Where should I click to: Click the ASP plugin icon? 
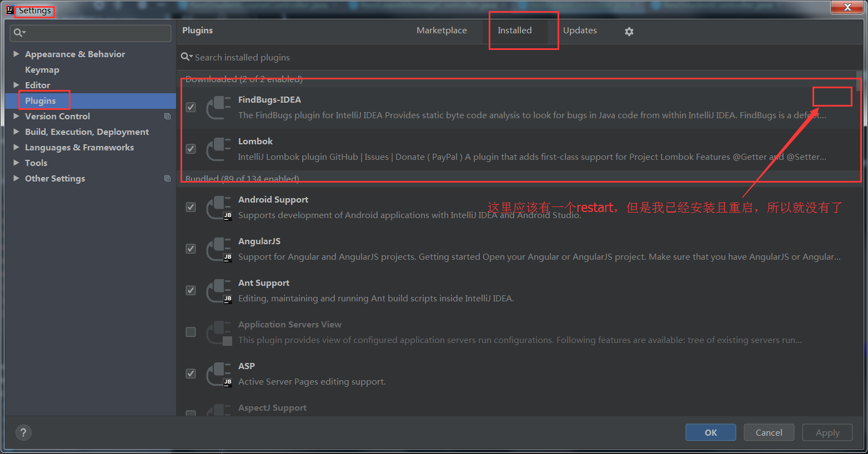(x=219, y=374)
